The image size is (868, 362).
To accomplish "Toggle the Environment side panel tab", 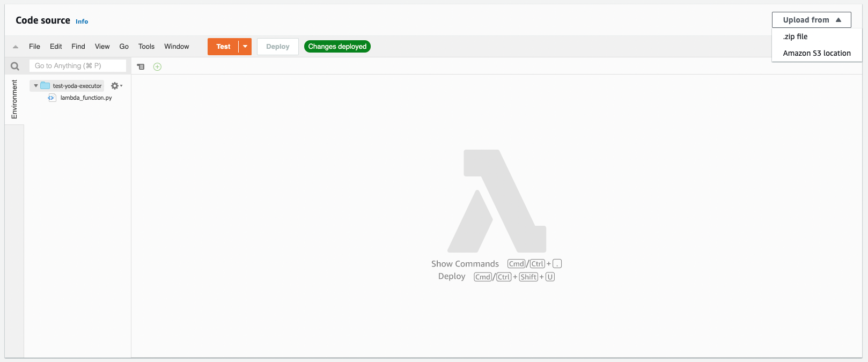I will click(x=14, y=100).
